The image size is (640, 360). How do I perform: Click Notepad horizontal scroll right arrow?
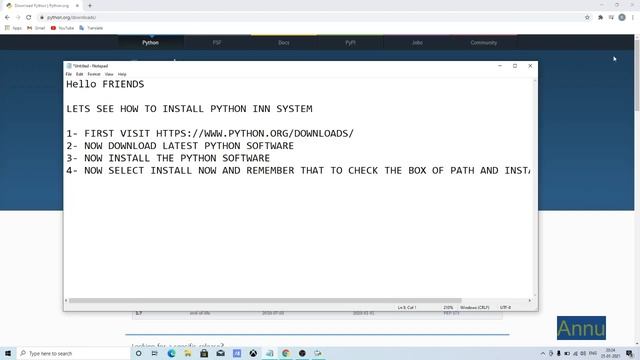pos(530,300)
